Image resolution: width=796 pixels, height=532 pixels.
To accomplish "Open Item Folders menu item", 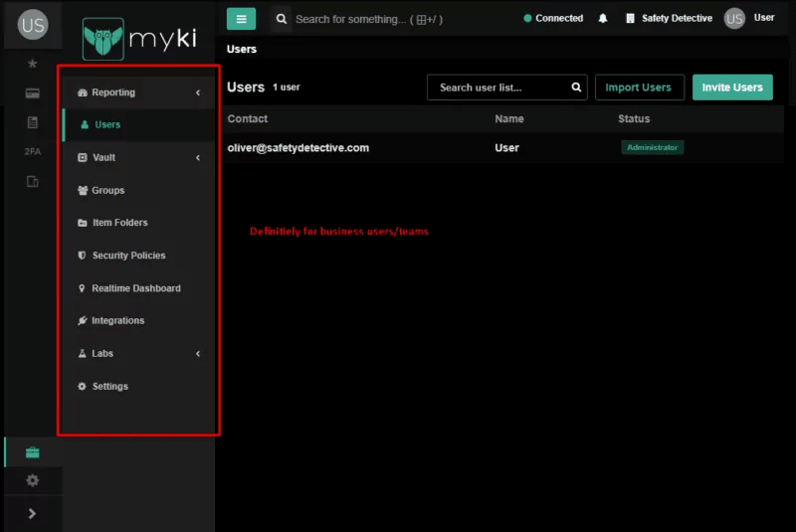I will coord(138,223).
